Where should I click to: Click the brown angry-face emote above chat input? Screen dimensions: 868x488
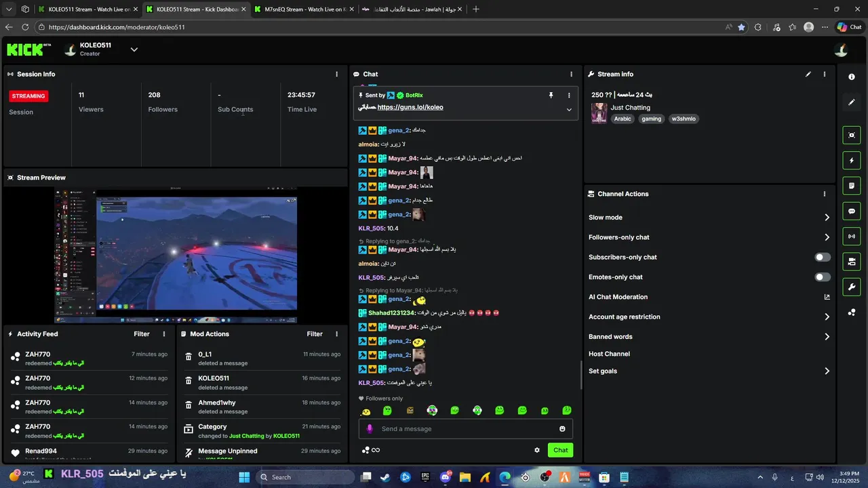[410, 410]
